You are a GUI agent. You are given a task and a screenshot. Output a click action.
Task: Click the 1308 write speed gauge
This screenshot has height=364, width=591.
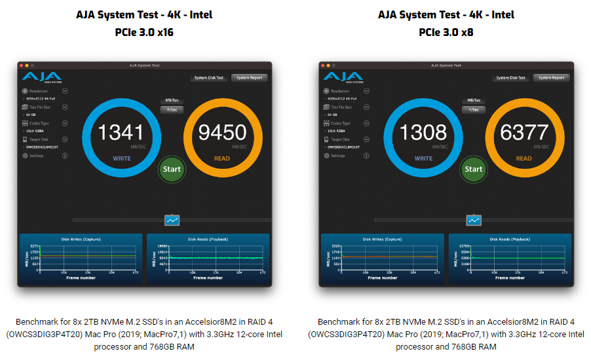tap(423, 137)
